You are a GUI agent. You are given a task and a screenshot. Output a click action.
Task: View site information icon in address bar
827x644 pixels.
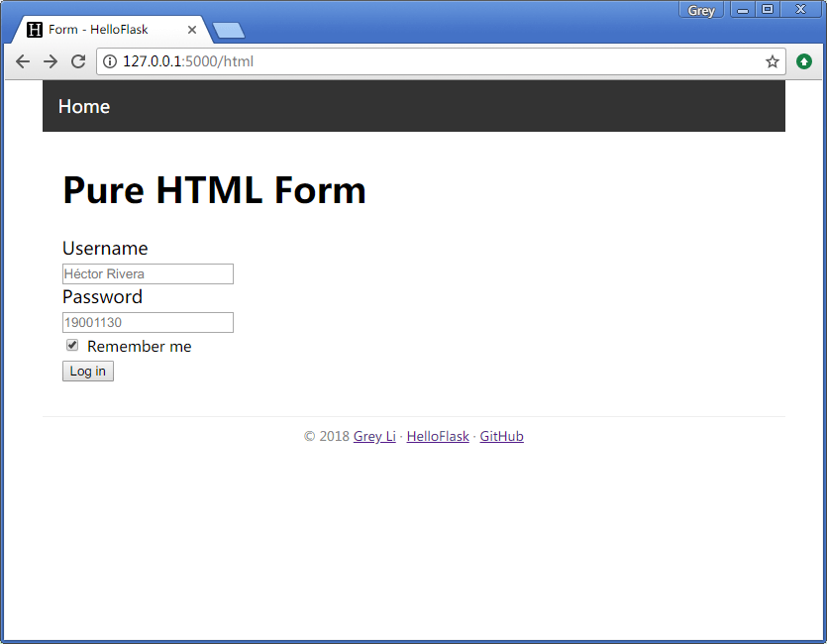point(110,61)
